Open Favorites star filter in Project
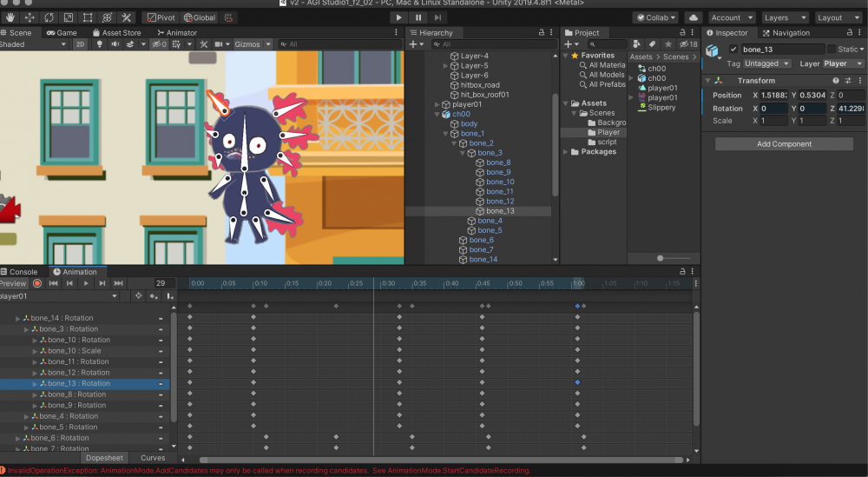Screen dimensions: 868x477 pos(668,44)
